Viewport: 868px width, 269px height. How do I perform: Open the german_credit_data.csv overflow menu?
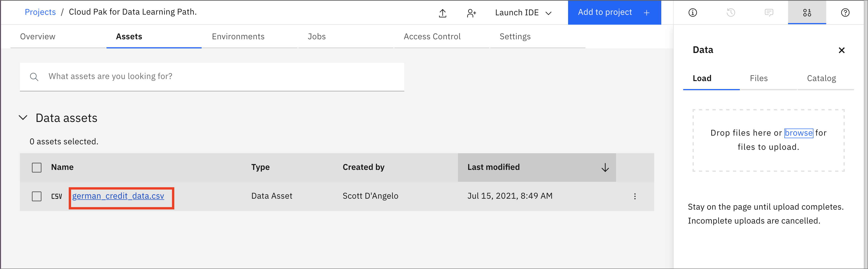pos(635,196)
